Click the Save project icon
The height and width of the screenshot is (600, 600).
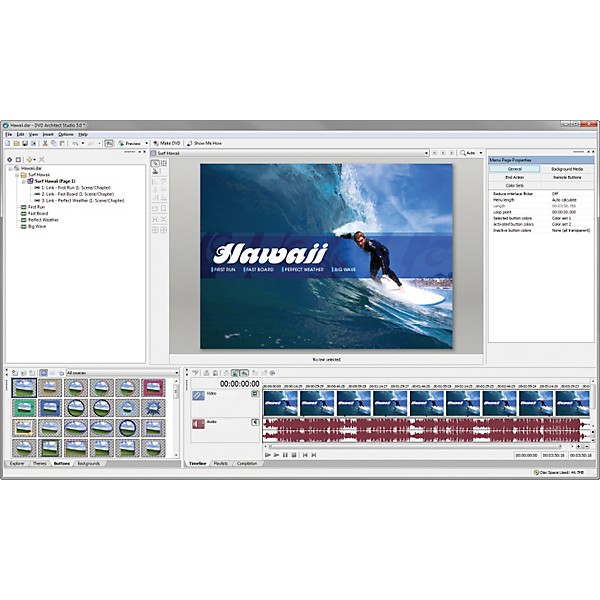pos(25,143)
